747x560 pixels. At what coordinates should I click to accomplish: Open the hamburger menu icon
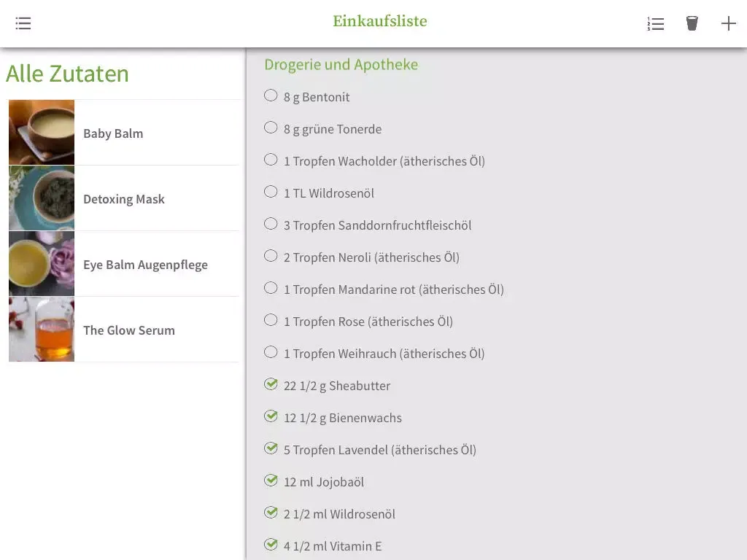23,23
